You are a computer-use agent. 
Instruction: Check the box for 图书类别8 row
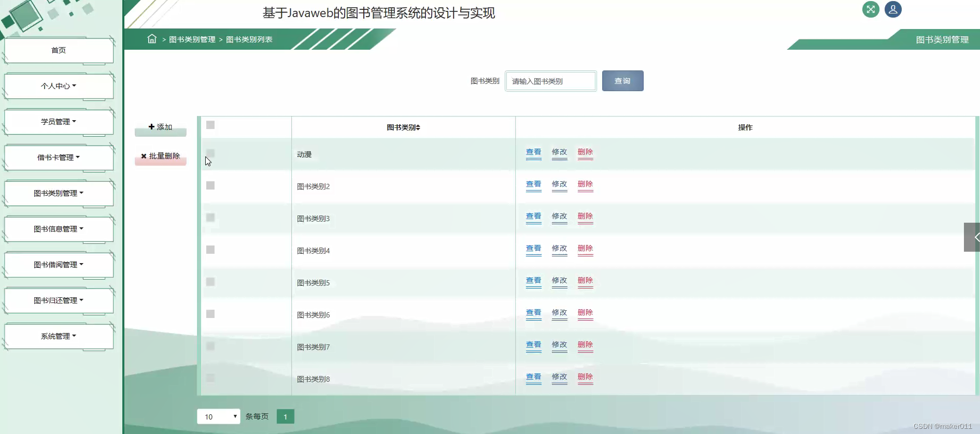pos(210,378)
